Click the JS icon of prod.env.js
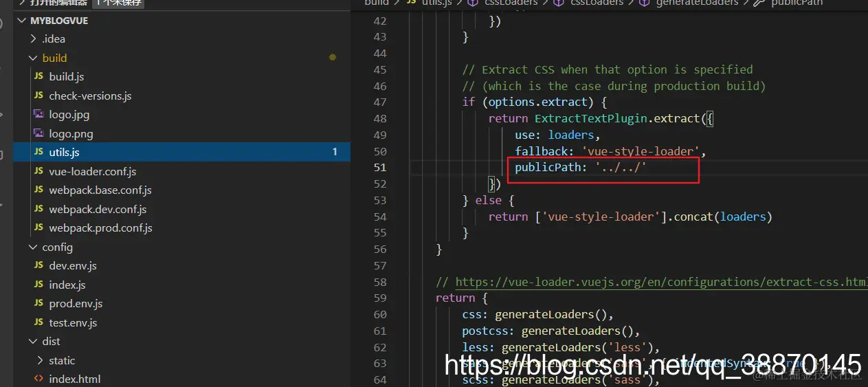868x387 pixels. 38,304
